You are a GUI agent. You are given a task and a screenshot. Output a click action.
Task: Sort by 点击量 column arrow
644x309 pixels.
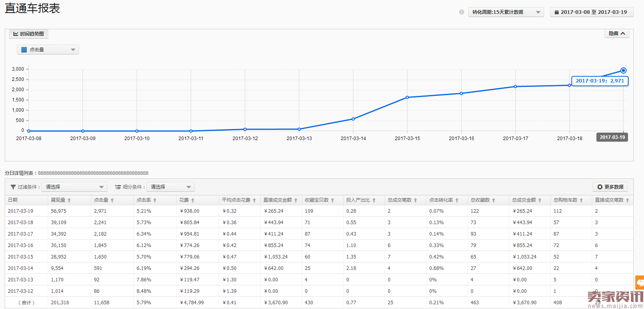pyautogui.click(x=112, y=200)
